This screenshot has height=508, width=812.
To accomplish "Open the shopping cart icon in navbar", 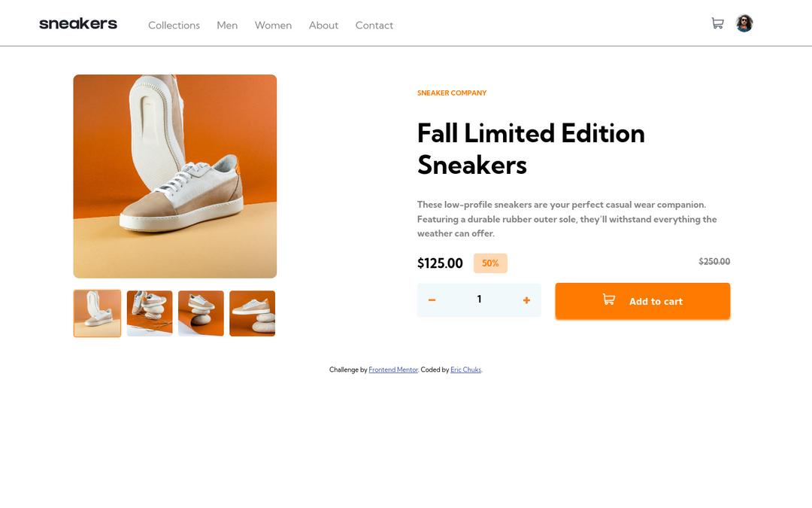I will 717,23.
